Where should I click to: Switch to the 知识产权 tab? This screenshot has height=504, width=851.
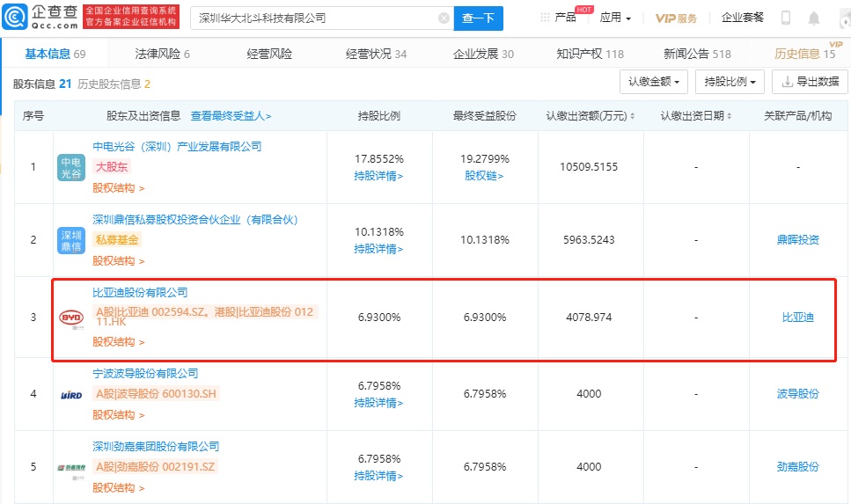(x=590, y=54)
